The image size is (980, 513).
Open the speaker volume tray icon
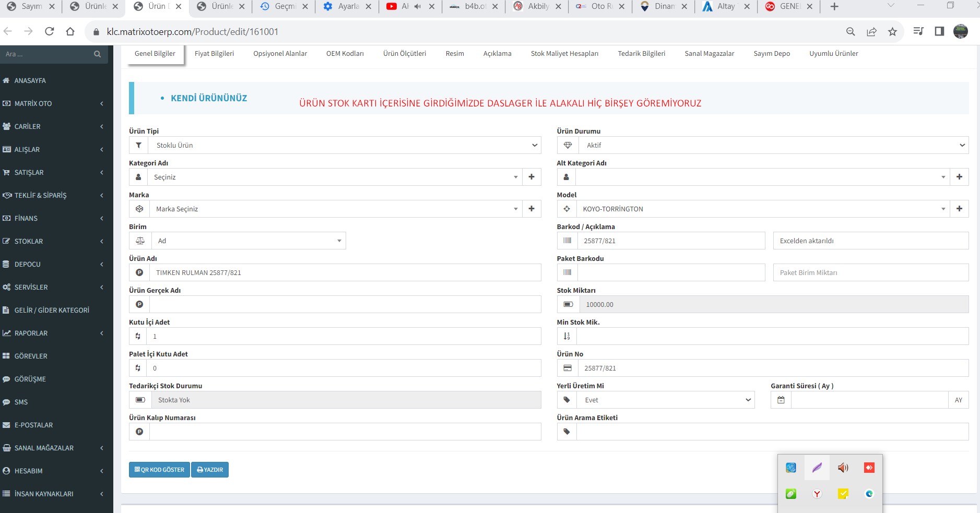pos(843,468)
